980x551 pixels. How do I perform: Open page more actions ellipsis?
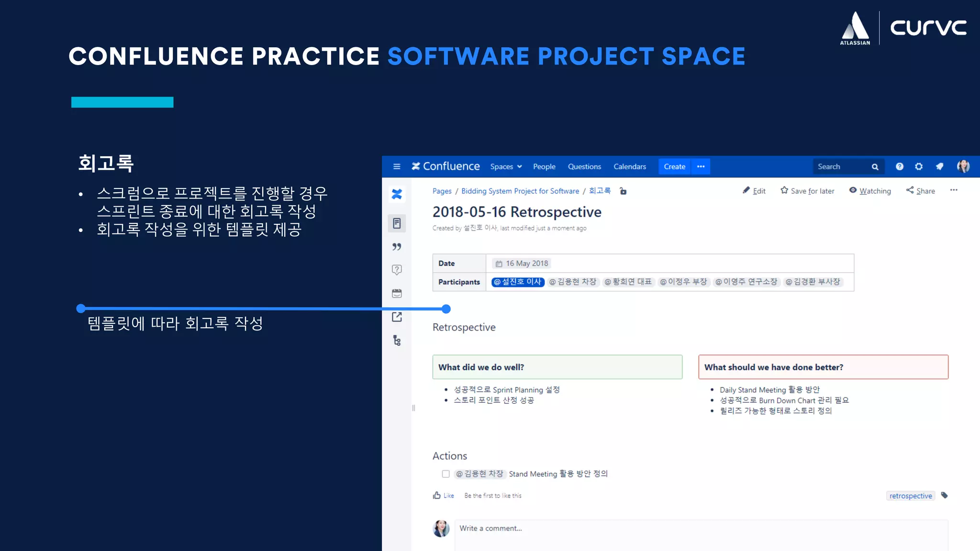[x=954, y=190]
